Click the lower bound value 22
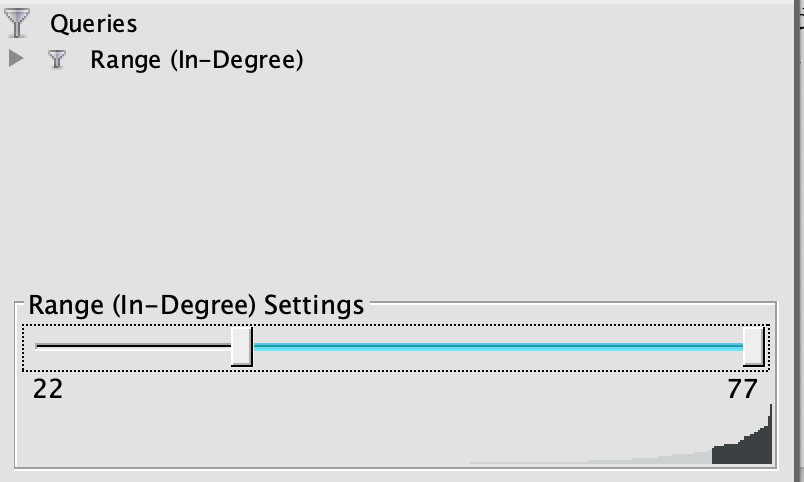Screen dimensions: 804x482 48,389
